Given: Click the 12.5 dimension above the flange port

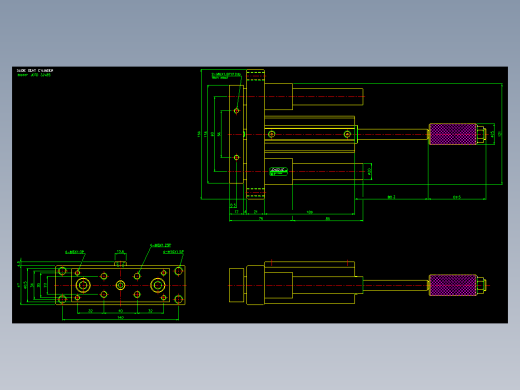Looking at the screenshot, I should [120, 252].
